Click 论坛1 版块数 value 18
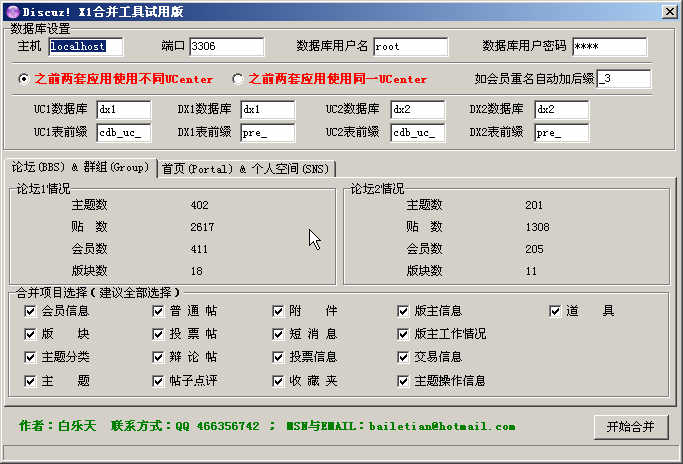Image resolution: width=683 pixels, height=464 pixels. (x=196, y=271)
